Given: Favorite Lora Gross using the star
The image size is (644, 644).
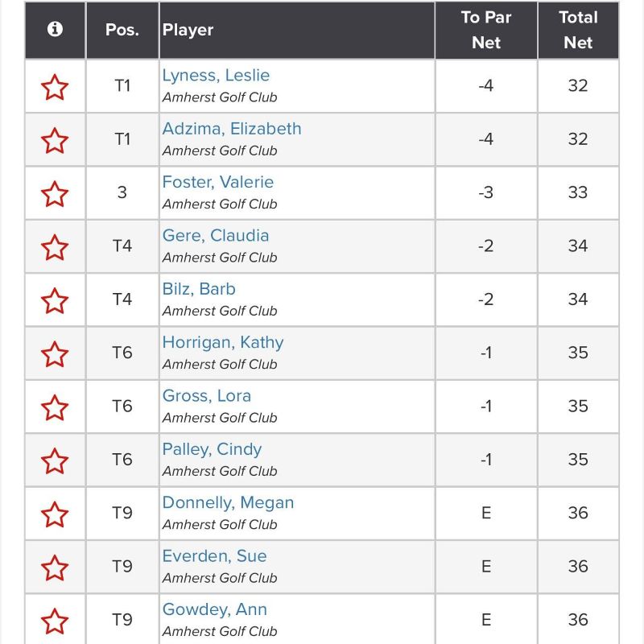Looking at the screenshot, I should [x=55, y=407].
